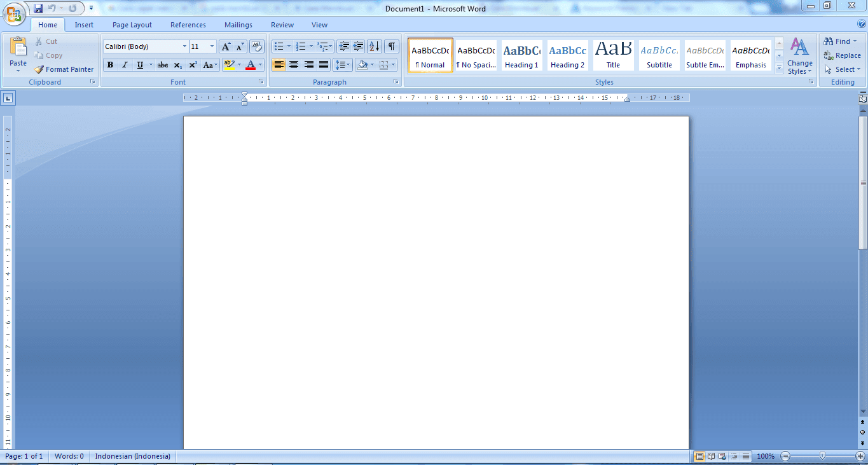This screenshot has height=465, width=868.
Task: Grow font size with large A icon
Action: pos(226,46)
